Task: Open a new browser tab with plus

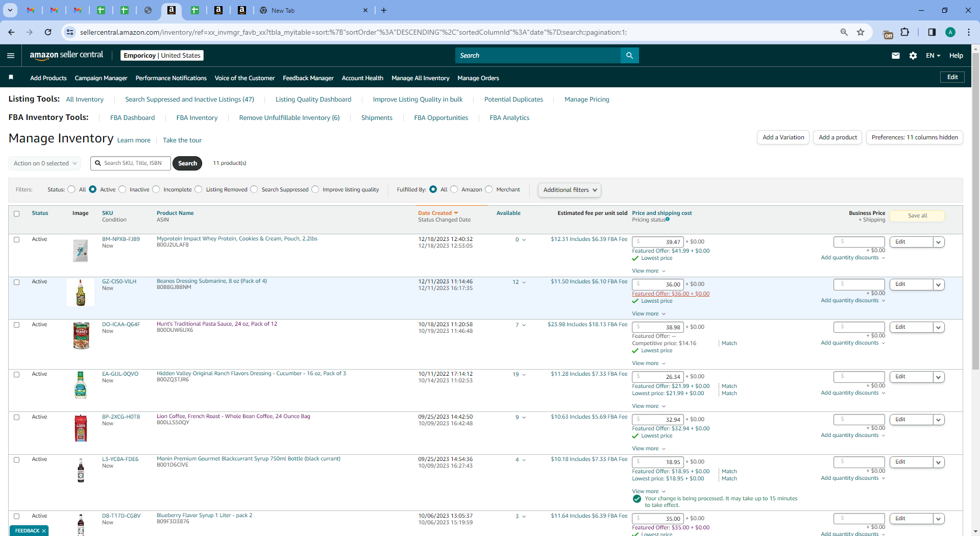Action: (x=384, y=10)
